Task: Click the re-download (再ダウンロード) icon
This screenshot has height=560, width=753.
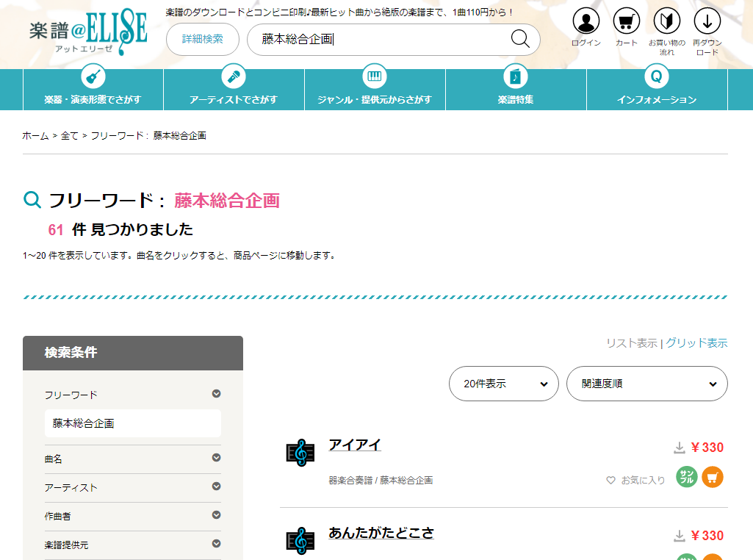Action: point(707,21)
